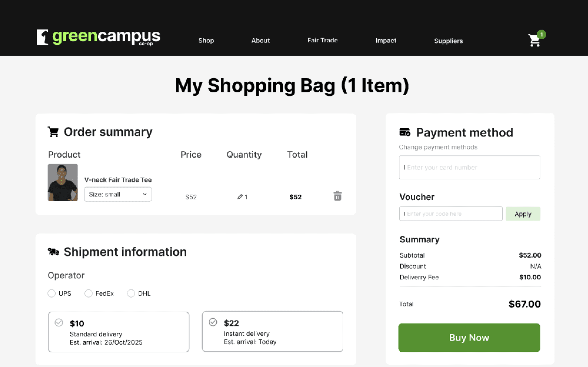Open the Size: small dropdown
The height and width of the screenshot is (367, 588).
coord(118,194)
